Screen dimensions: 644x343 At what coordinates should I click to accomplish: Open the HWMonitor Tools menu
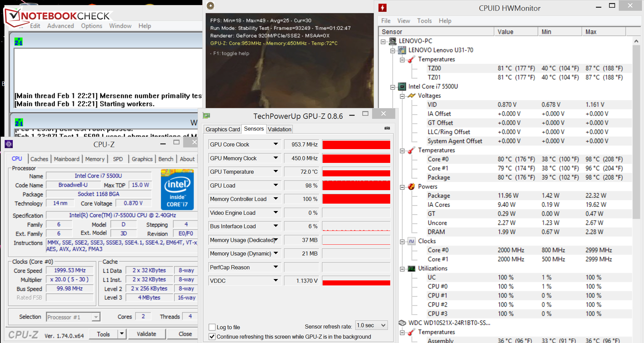(x=425, y=21)
